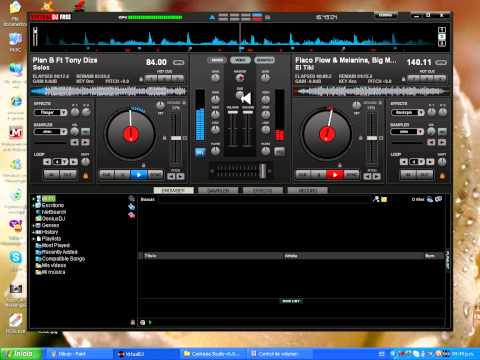This screenshot has width=480, height=360.
Task: Click the master volume knob
Action: pos(240,78)
